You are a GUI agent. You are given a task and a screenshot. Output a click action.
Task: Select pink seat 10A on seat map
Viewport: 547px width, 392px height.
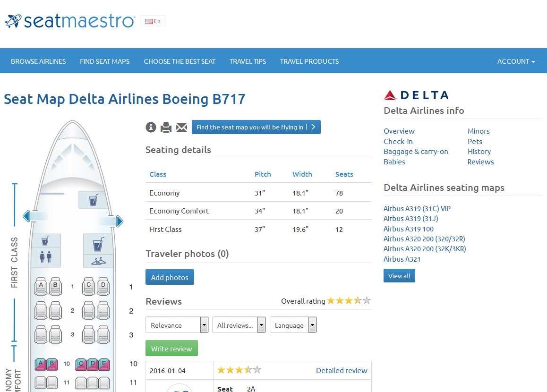(41, 364)
